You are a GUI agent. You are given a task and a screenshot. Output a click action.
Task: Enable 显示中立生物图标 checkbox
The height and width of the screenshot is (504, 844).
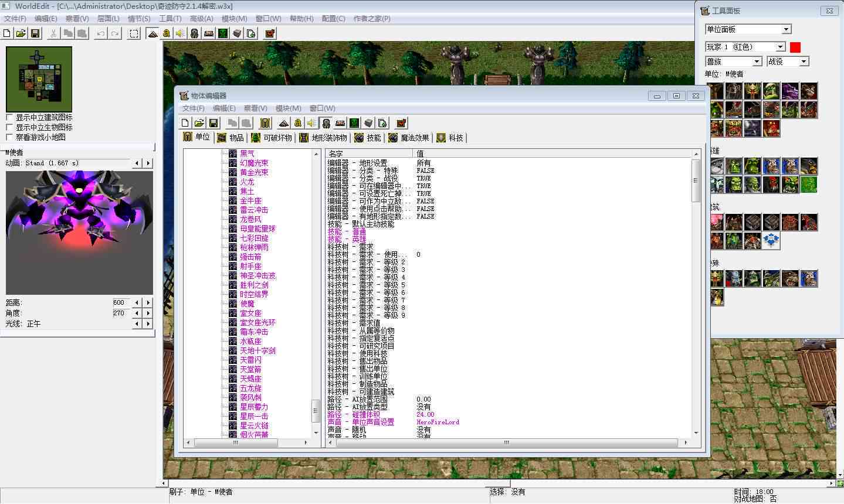9,127
